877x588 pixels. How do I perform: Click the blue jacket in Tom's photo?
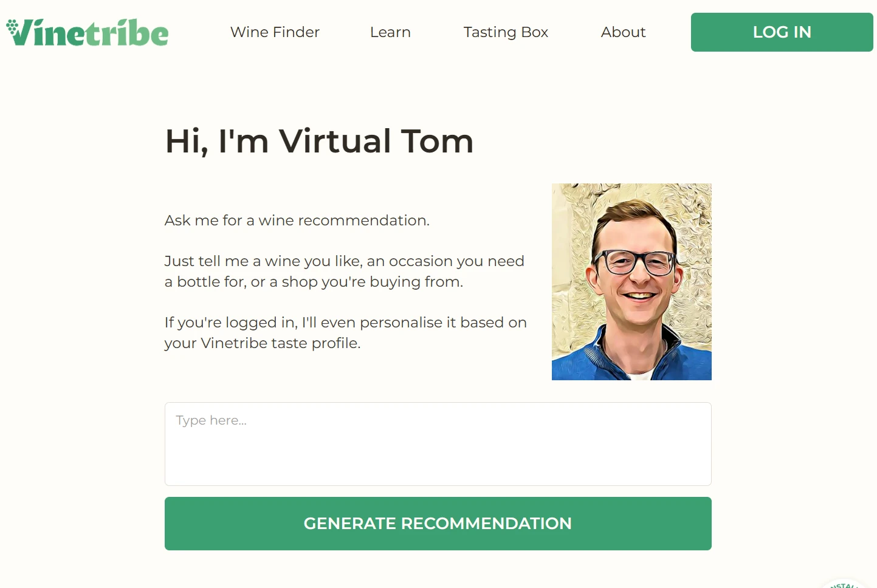631,358
